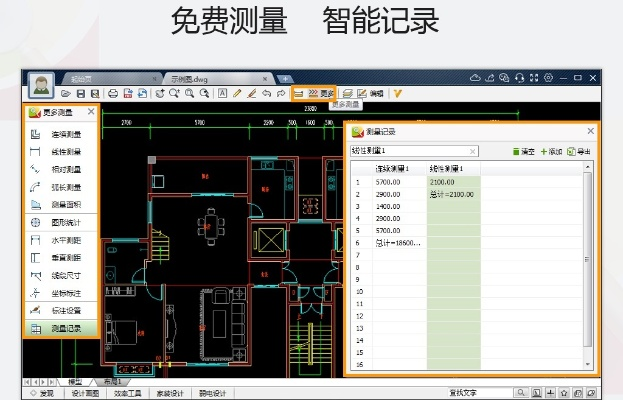Click 添加 add button in record panel
Image resolution: width=623 pixels, height=400 pixels.
551,151
